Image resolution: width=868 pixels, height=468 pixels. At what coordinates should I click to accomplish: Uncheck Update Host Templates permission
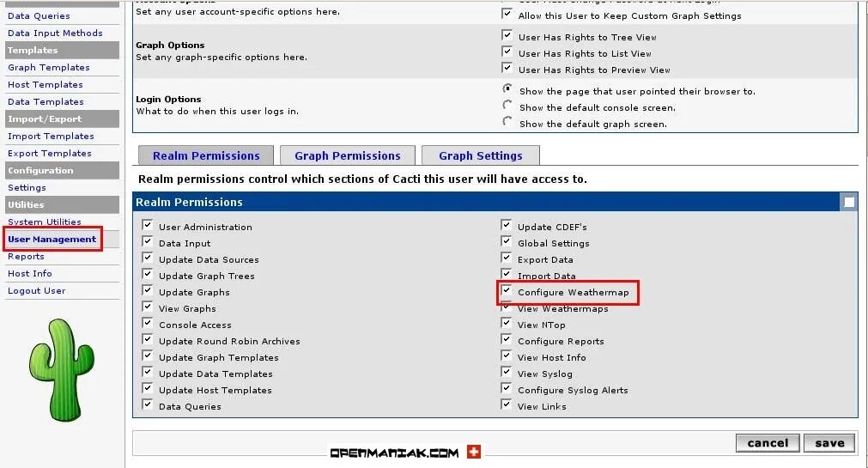(148, 388)
